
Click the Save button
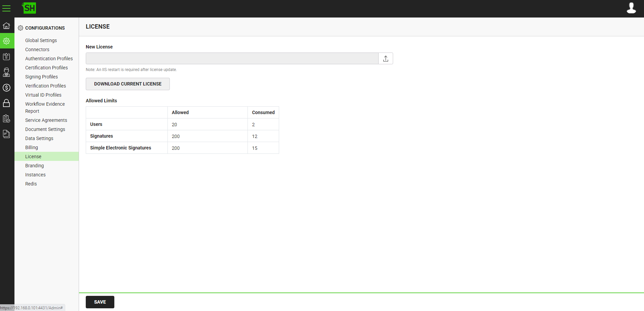(x=100, y=302)
